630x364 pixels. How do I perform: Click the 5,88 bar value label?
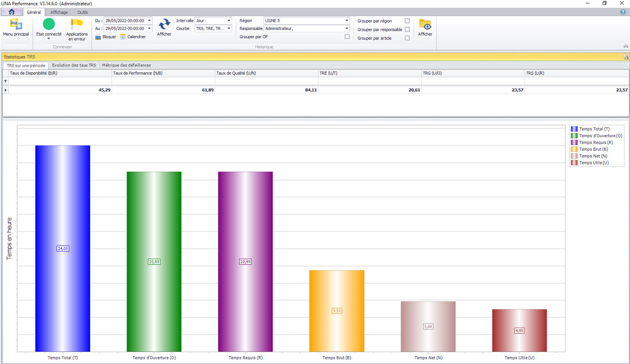(x=428, y=326)
